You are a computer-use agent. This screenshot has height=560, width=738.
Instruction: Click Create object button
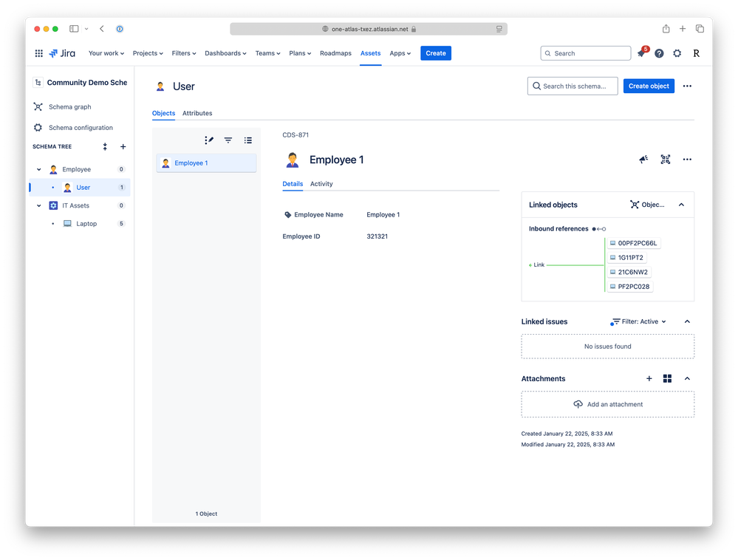point(649,86)
